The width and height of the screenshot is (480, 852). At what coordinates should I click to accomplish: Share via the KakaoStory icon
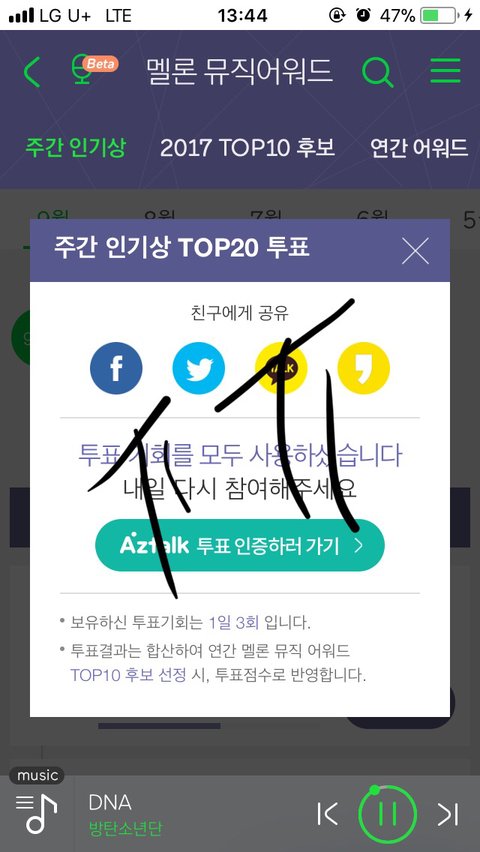[x=364, y=368]
